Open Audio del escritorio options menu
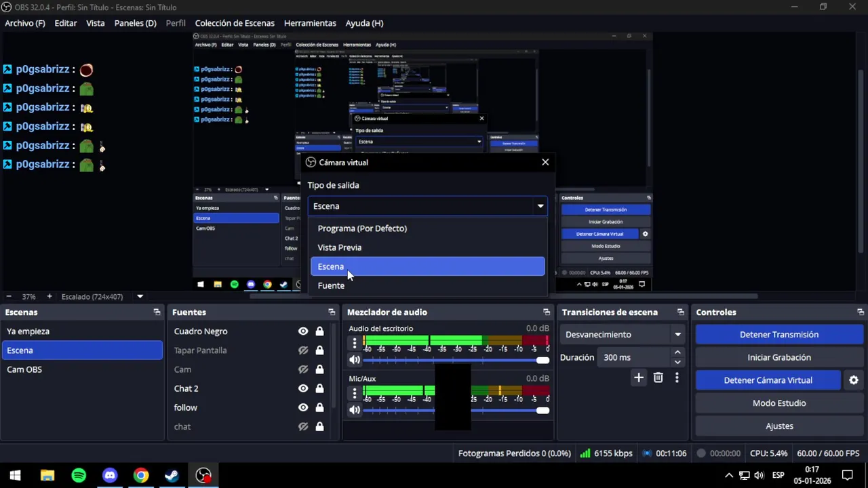 click(x=354, y=344)
